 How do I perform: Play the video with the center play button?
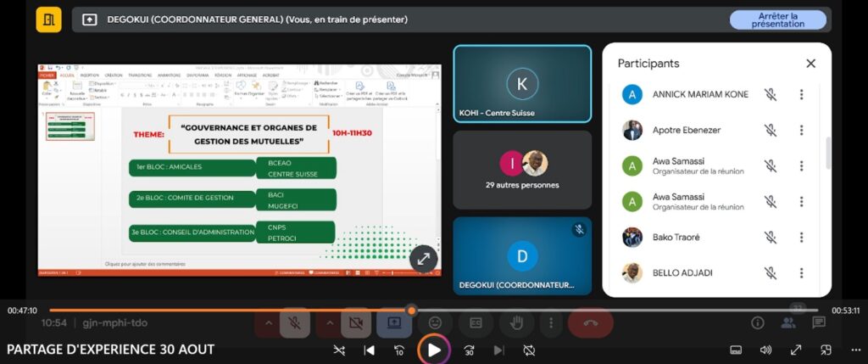point(434,350)
